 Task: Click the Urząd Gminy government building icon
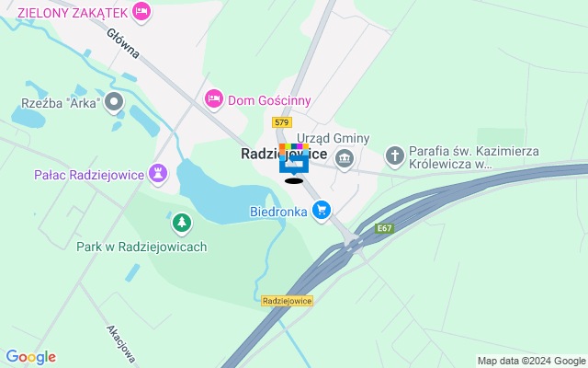click(x=345, y=159)
